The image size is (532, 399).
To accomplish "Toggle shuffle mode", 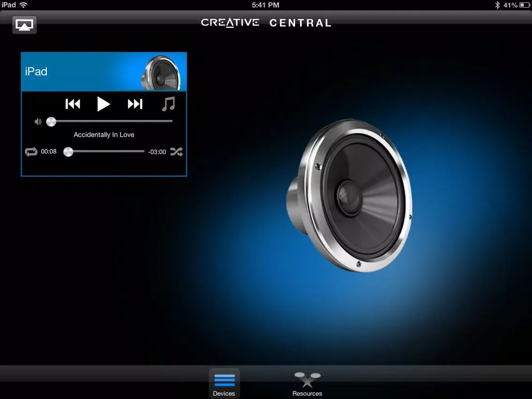I will [177, 152].
